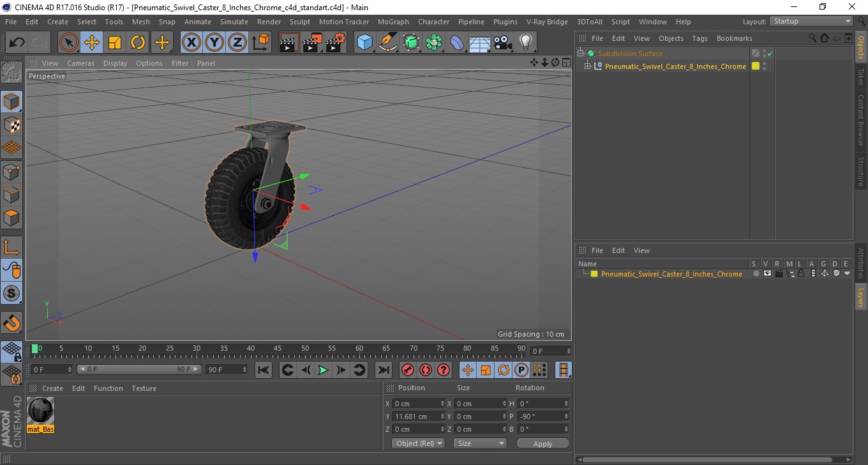868x465 pixels.
Task: Click the Apply button
Action: point(542,443)
